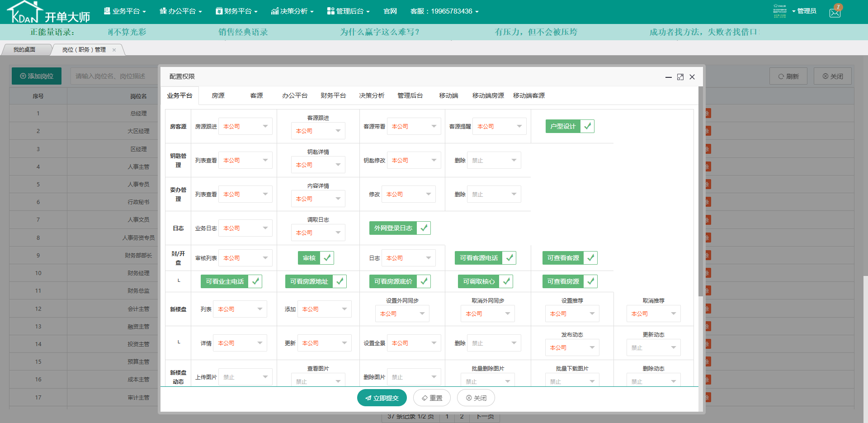Switch to the 移动端房源 tab
Image resolution: width=868 pixels, height=423 pixels.
pos(488,95)
